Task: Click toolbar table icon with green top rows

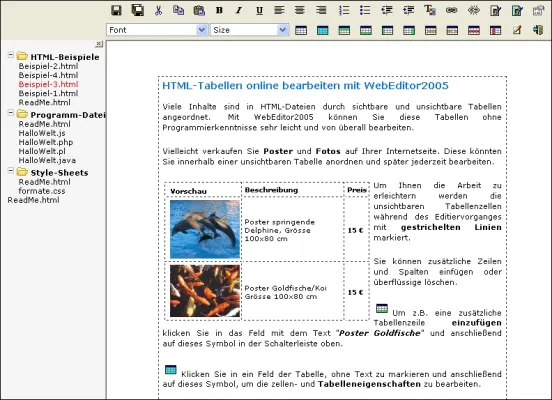Action: click(344, 30)
